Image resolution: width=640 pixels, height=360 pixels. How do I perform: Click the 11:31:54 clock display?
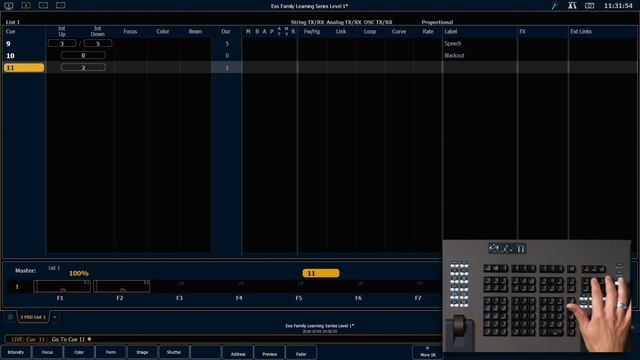(618, 6)
